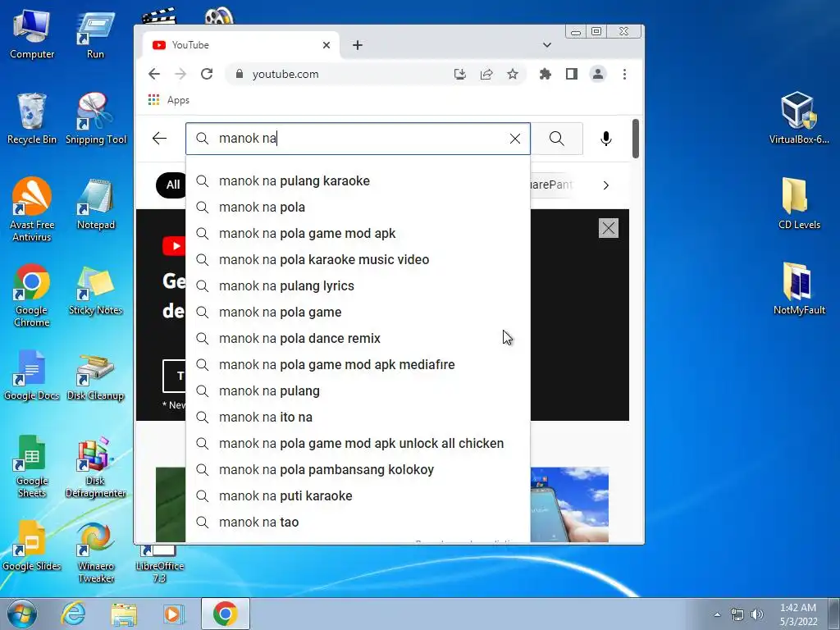Pick manok na pola pambansang kolokoy
The height and width of the screenshot is (630, 840).
pyautogui.click(x=358, y=470)
